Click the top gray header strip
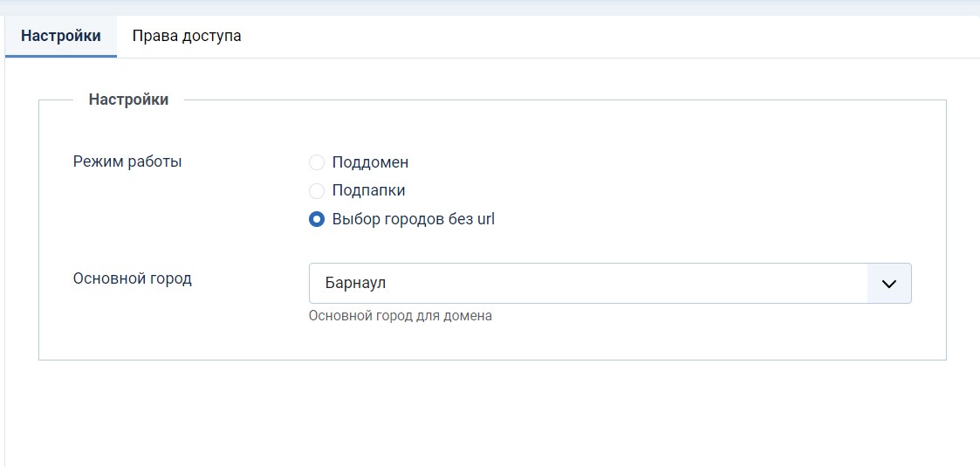The image size is (980, 467). (489, 7)
